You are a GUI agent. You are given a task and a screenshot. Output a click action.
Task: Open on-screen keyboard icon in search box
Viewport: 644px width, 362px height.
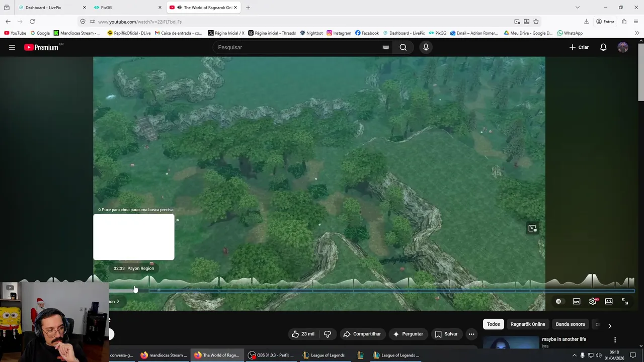(x=385, y=47)
